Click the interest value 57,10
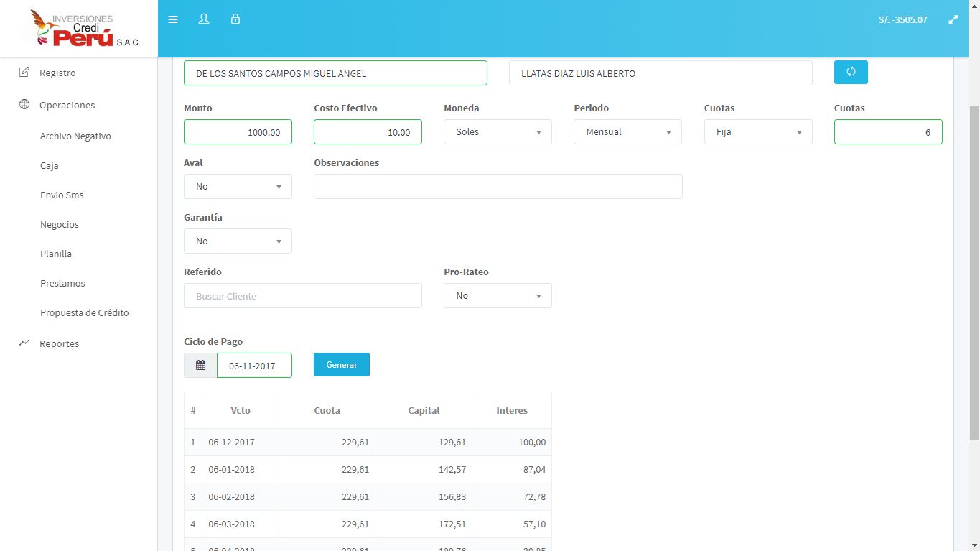Viewport: 980px width, 551px height. 534,524
